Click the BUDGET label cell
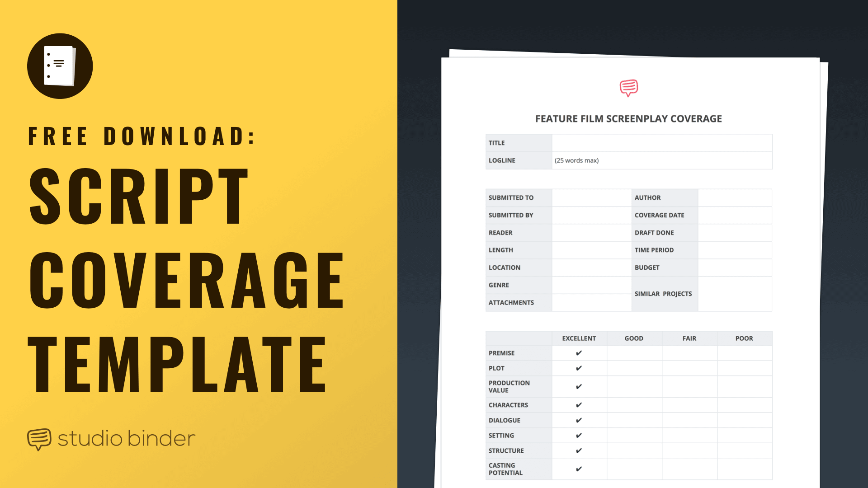This screenshot has height=488, width=868. [x=665, y=267]
